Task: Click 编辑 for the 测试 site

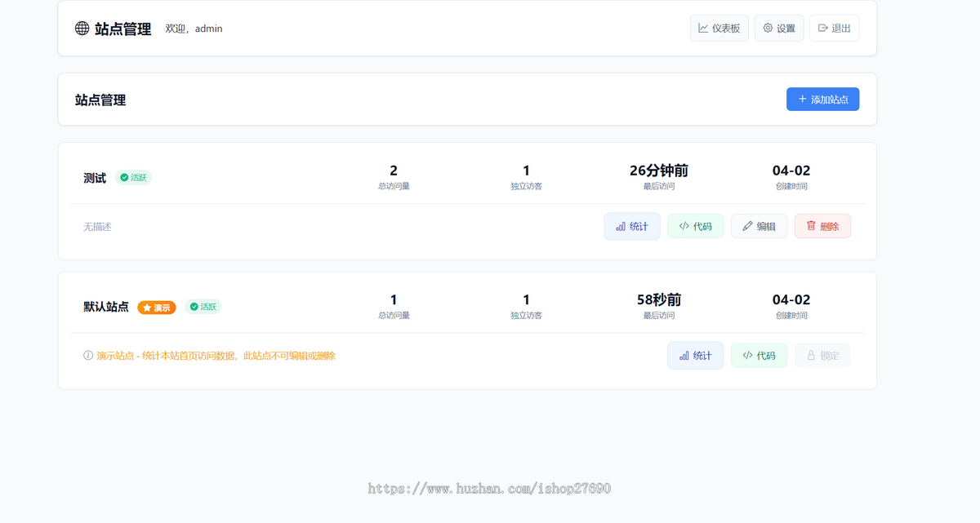Action: (x=759, y=226)
